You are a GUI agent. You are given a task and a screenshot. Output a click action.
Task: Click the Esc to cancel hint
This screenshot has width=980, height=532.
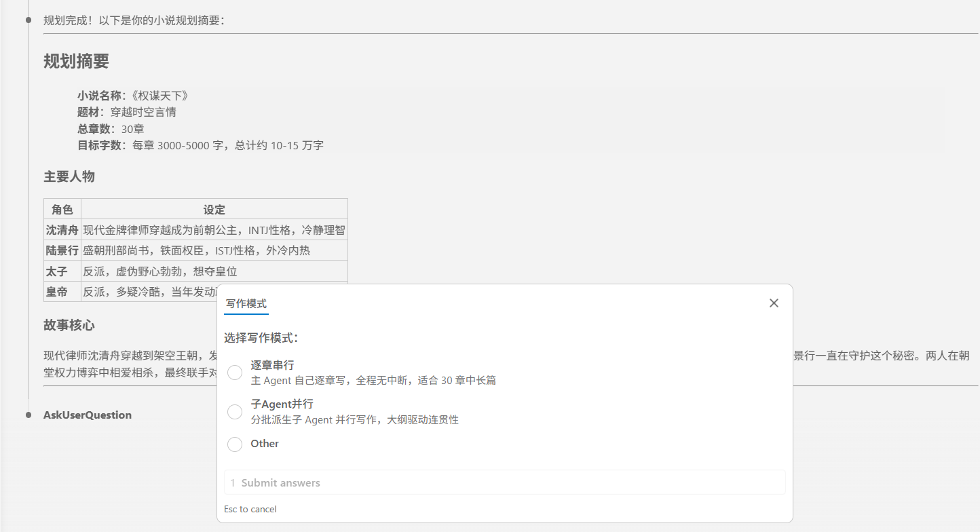250,509
